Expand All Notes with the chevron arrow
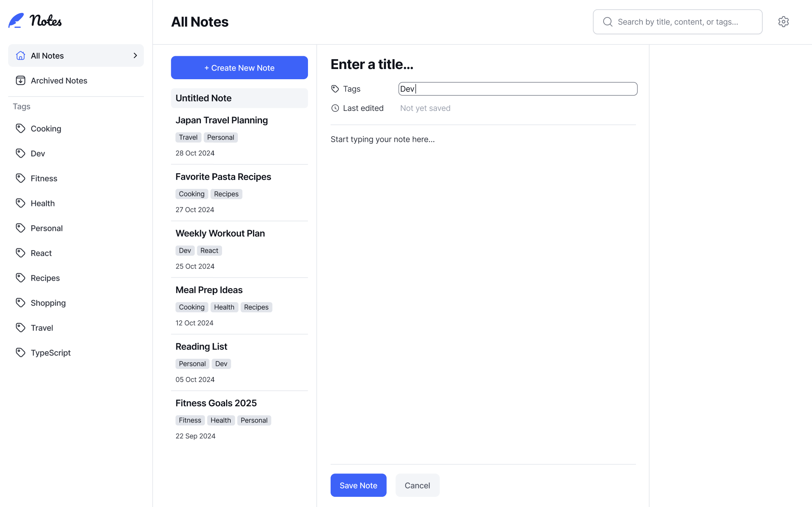Viewport: 812px width, 507px height. (135, 56)
